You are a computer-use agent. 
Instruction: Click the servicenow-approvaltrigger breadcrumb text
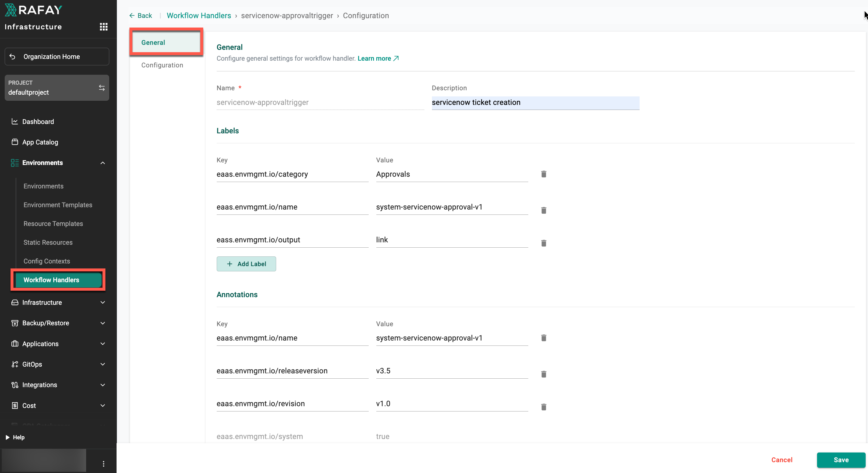click(x=287, y=16)
